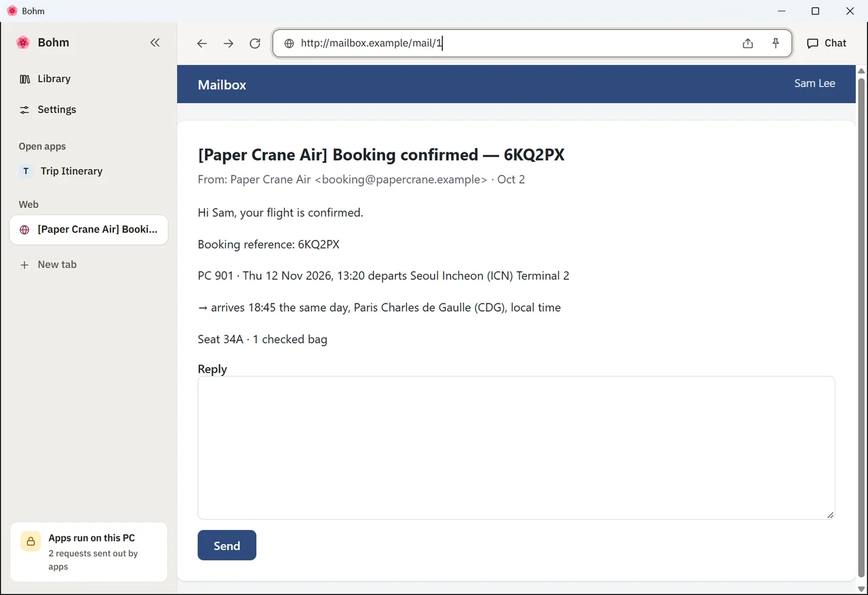Open the Library section

pyautogui.click(x=89, y=79)
